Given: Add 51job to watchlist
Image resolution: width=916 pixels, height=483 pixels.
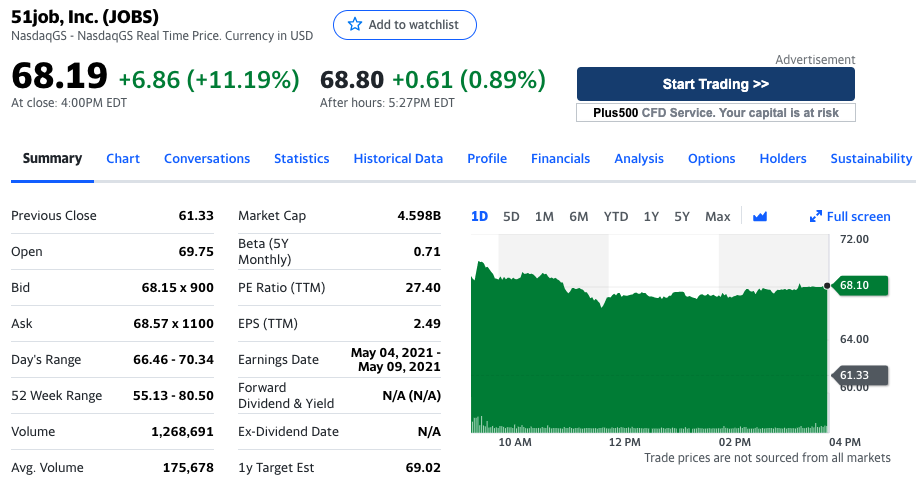Looking at the screenshot, I should 405,25.
